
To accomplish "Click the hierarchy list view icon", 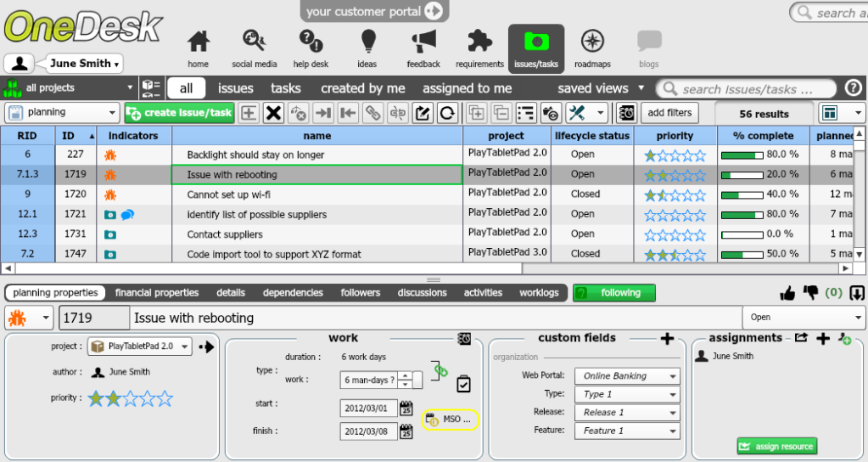I will point(526,113).
